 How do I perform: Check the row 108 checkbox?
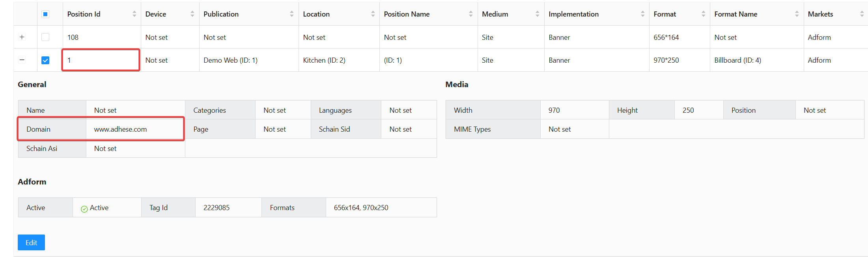45,37
